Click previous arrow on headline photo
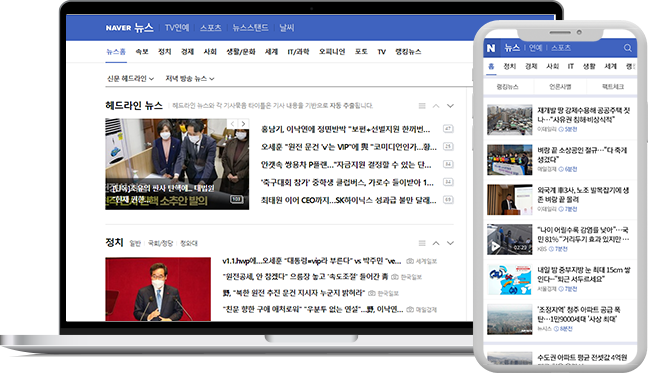Image resolution: width=648 pixels, height=373 pixels. pyautogui.click(x=233, y=124)
